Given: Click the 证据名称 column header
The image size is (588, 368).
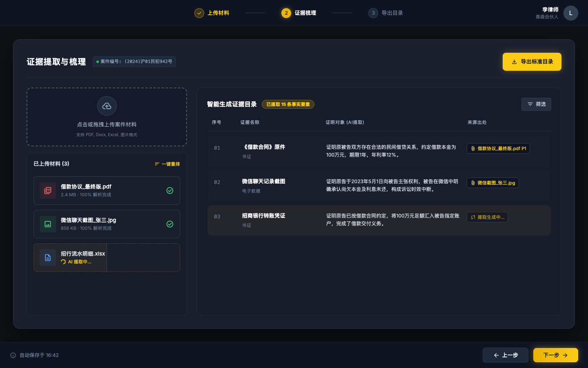Looking at the screenshot, I should pos(250,122).
